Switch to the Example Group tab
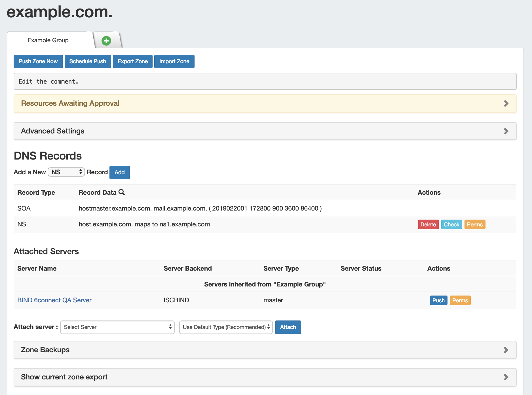 (48, 40)
